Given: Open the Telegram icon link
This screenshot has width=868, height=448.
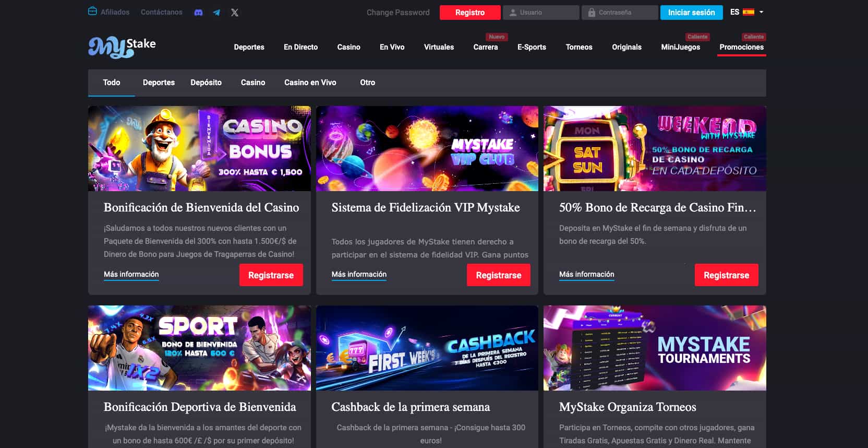Looking at the screenshot, I should [x=216, y=13].
